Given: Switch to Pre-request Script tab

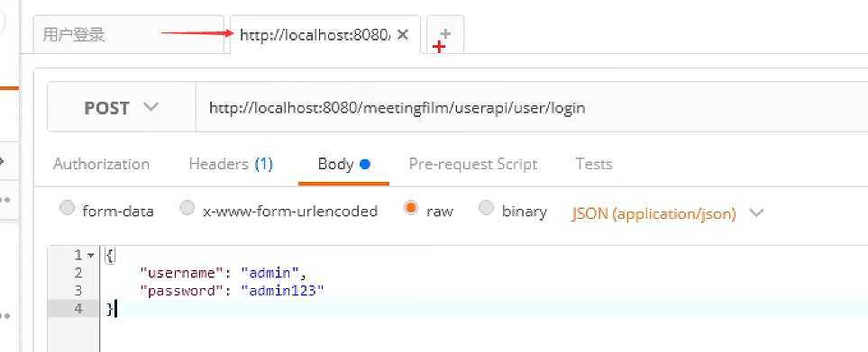Looking at the screenshot, I should coord(473,164).
